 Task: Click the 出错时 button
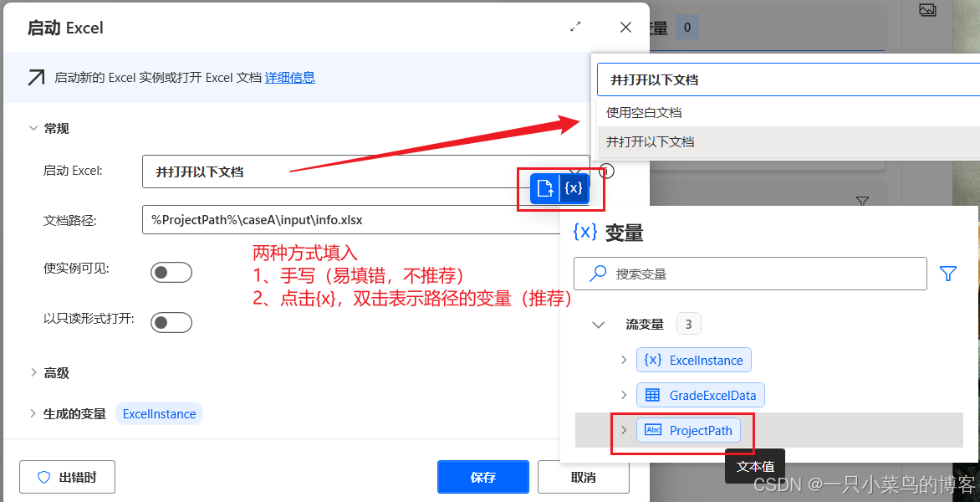68,478
